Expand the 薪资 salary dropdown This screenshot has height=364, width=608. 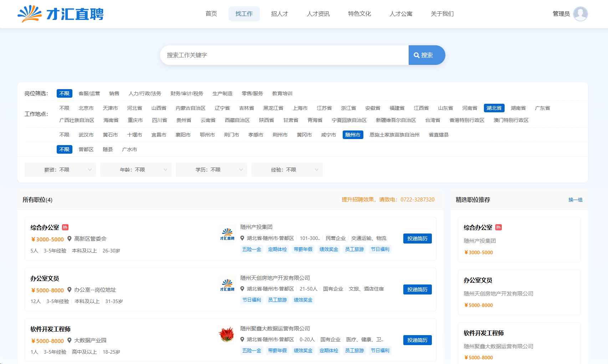point(60,170)
